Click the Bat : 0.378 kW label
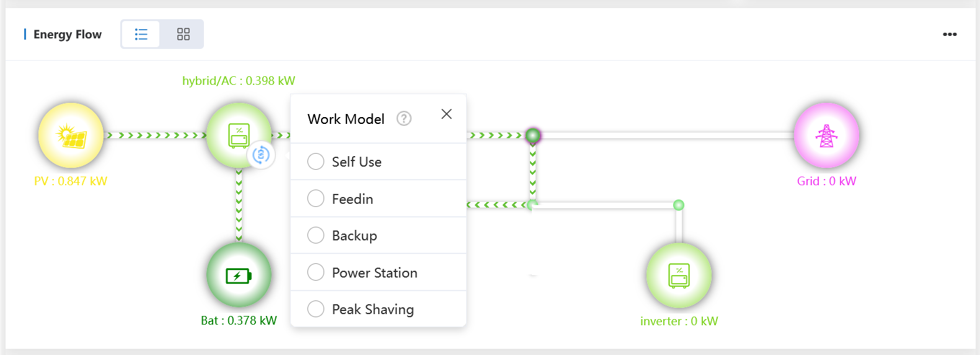The width and height of the screenshot is (980, 355). pos(239,320)
